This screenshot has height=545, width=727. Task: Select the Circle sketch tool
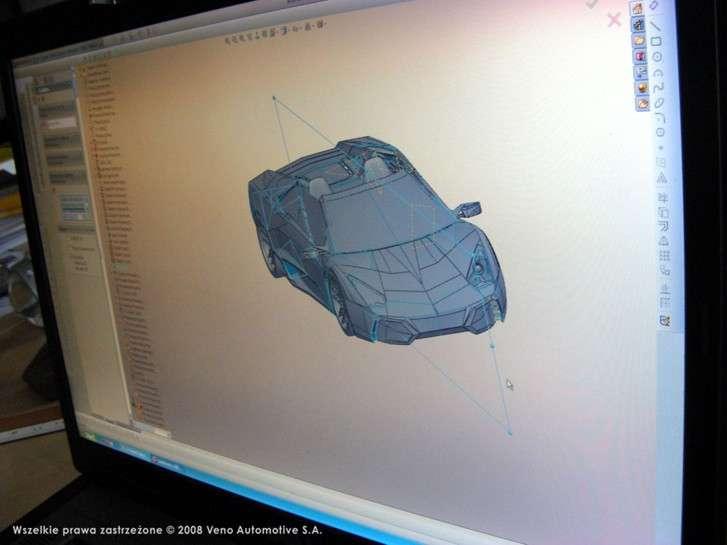[x=657, y=57]
